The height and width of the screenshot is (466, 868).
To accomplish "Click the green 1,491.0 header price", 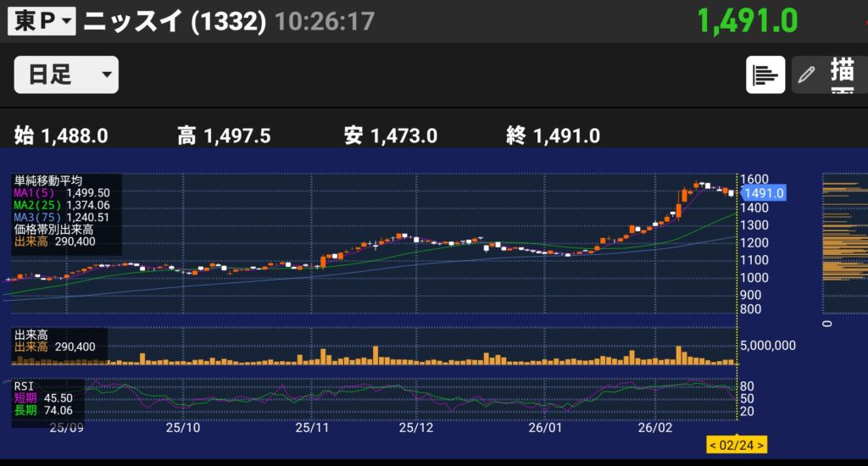I will point(747,21).
